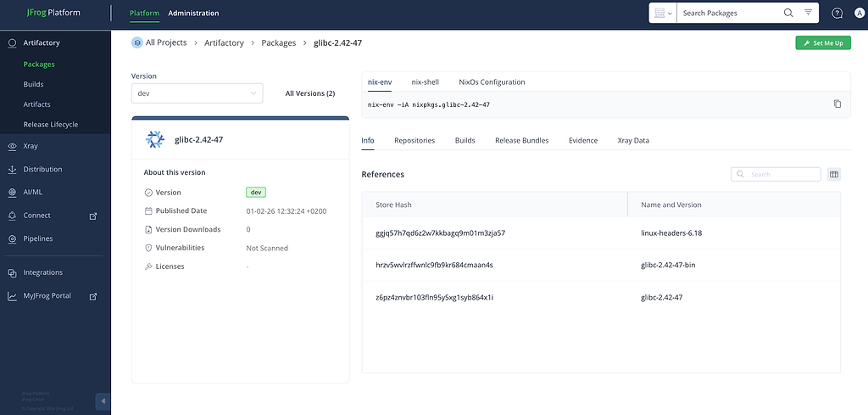Collapse the sidebar with the arrow button

pos(102,401)
